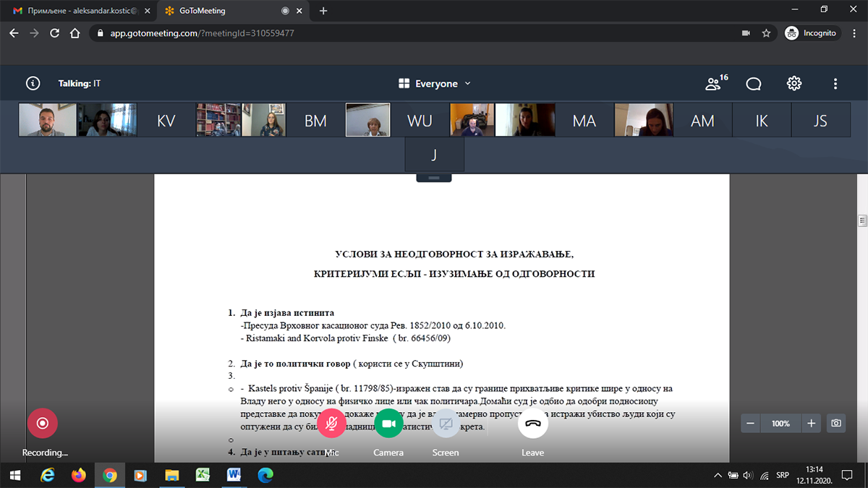Open the Windows notification center
Screen dimensions: 868x488
pos(847,475)
